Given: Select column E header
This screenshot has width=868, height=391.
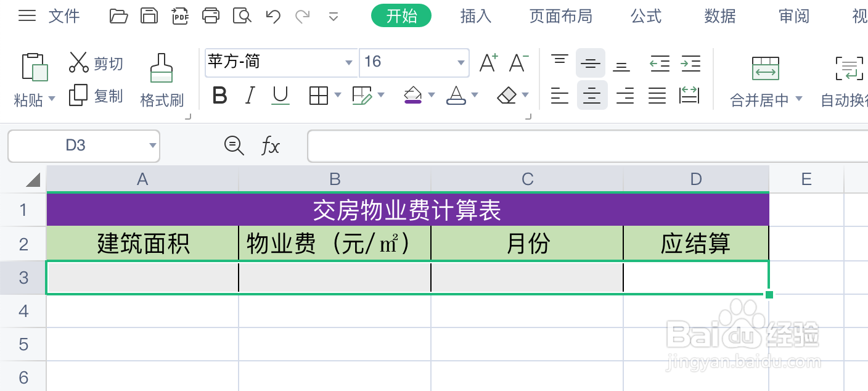Looking at the screenshot, I should [x=806, y=179].
